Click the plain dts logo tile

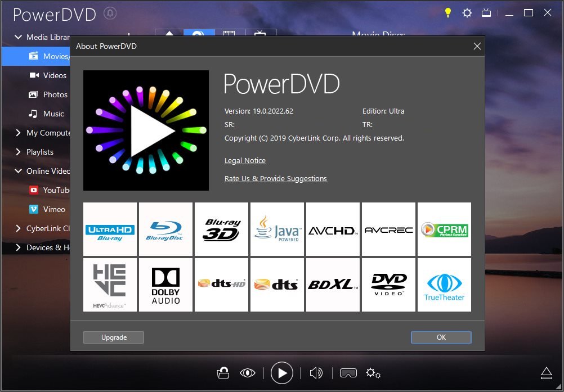[x=277, y=285]
